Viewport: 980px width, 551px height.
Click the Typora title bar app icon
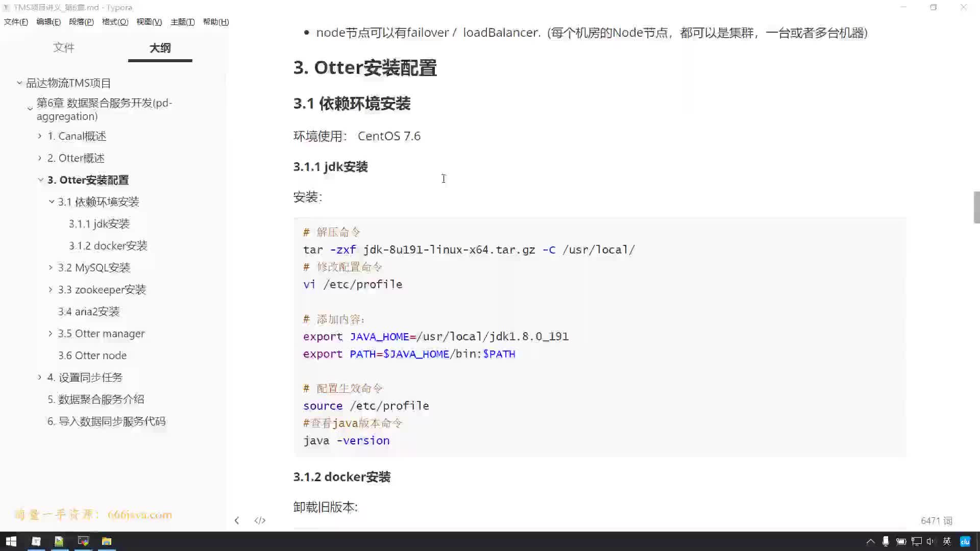click(7, 8)
